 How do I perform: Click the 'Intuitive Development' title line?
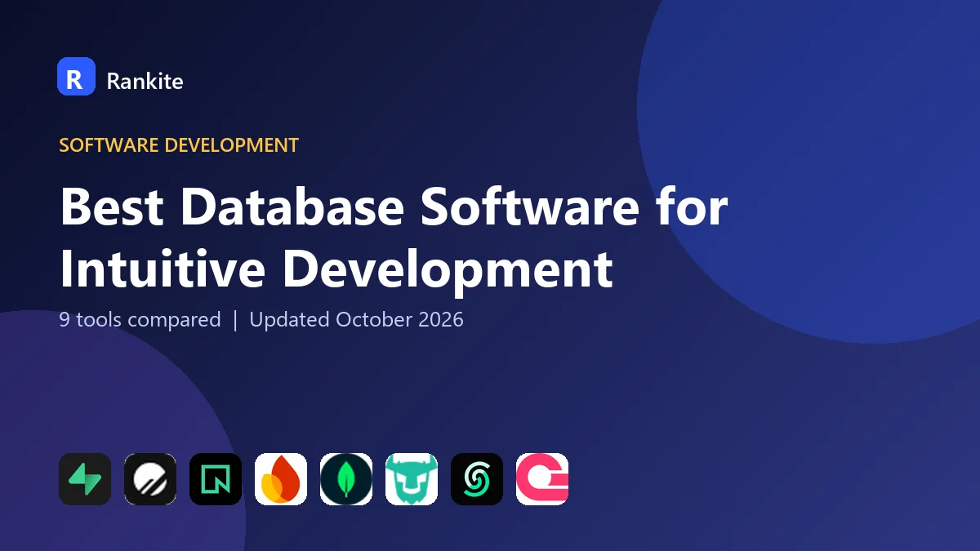(x=336, y=269)
